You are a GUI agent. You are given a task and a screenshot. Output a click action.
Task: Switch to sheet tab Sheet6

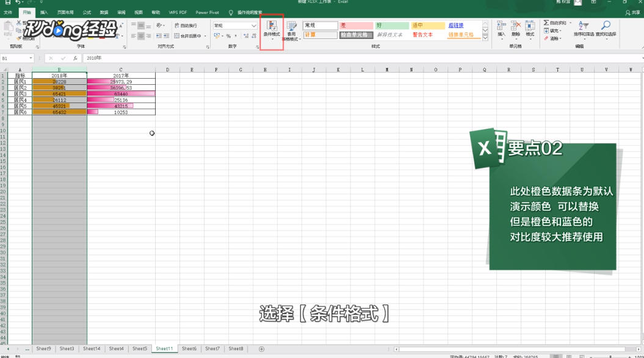tap(189, 349)
